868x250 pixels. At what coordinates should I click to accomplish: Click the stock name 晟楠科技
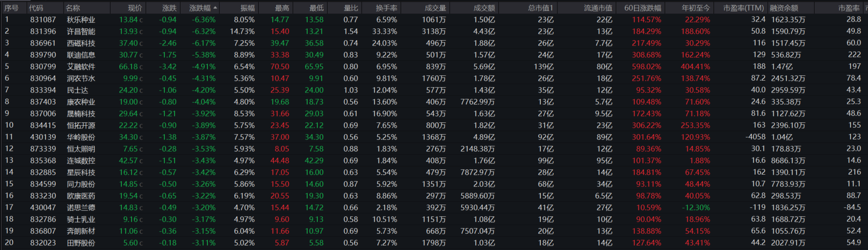(81, 114)
